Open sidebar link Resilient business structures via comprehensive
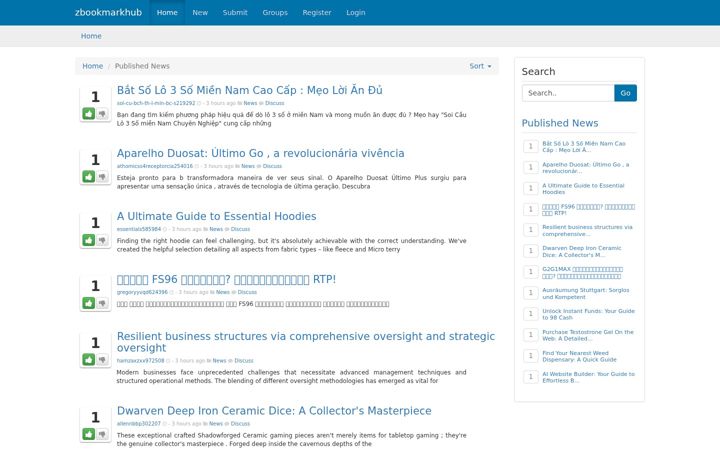The image size is (720, 450). point(587,231)
